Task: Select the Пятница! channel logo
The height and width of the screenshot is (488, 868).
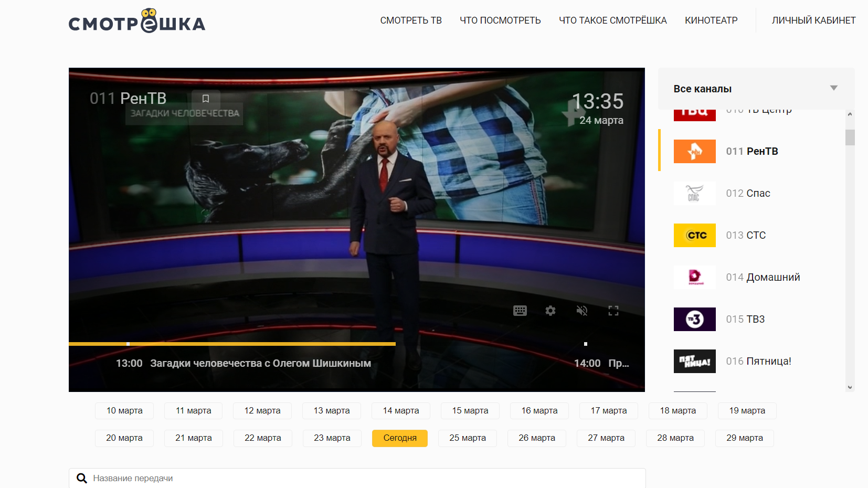Action: pos(695,361)
